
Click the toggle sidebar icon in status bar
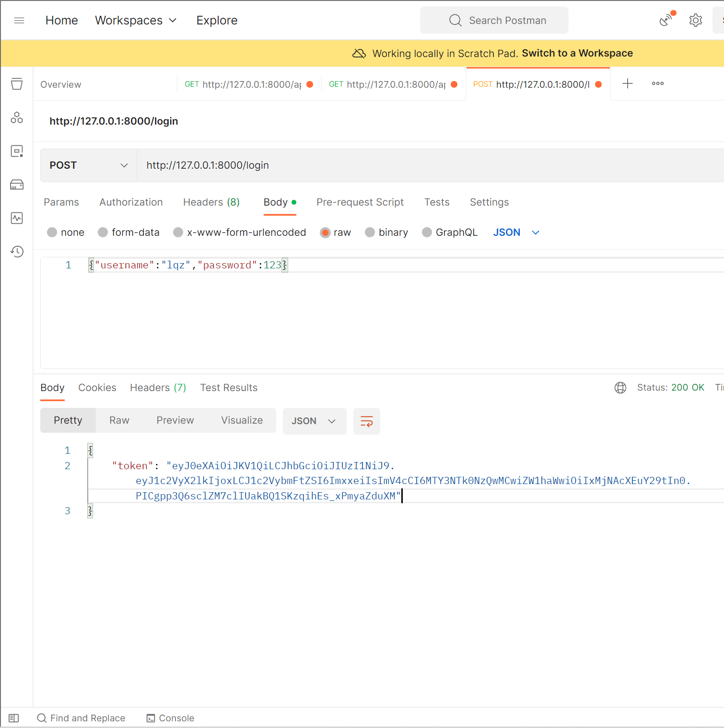pos(14,718)
